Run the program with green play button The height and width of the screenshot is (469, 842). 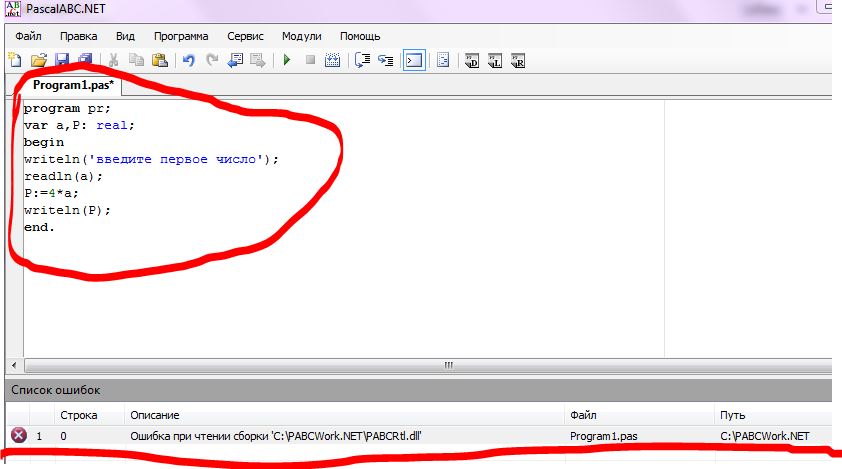(286, 60)
